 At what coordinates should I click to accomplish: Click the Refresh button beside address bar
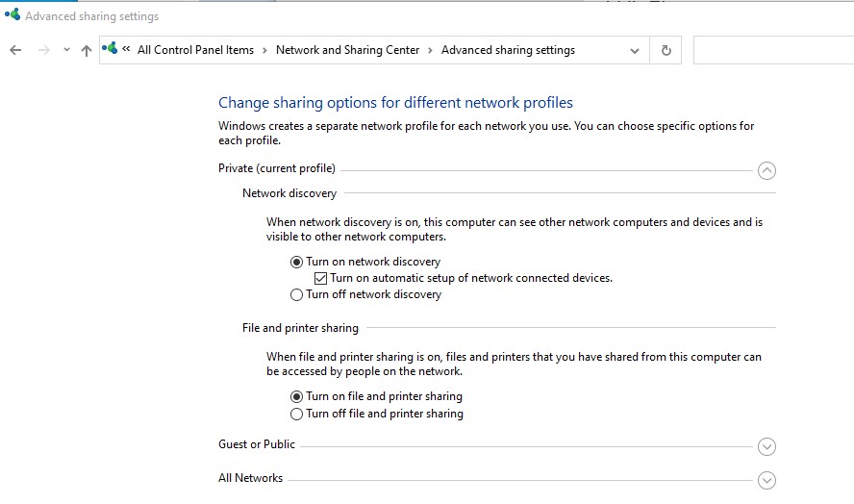(666, 51)
